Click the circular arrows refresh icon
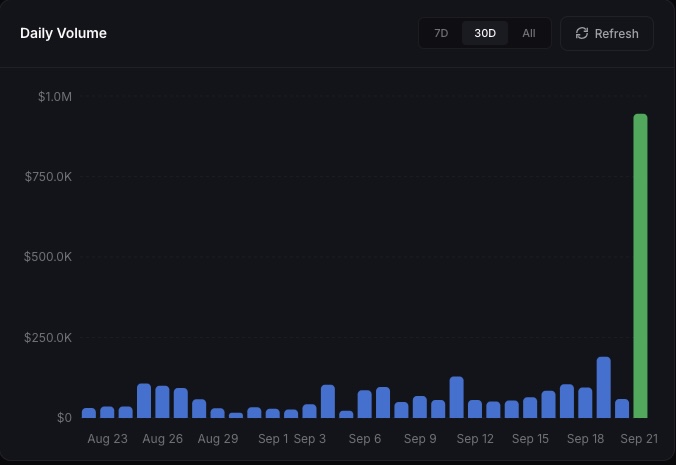This screenshot has height=465, width=676. pyautogui.click(x=582, y=34)
